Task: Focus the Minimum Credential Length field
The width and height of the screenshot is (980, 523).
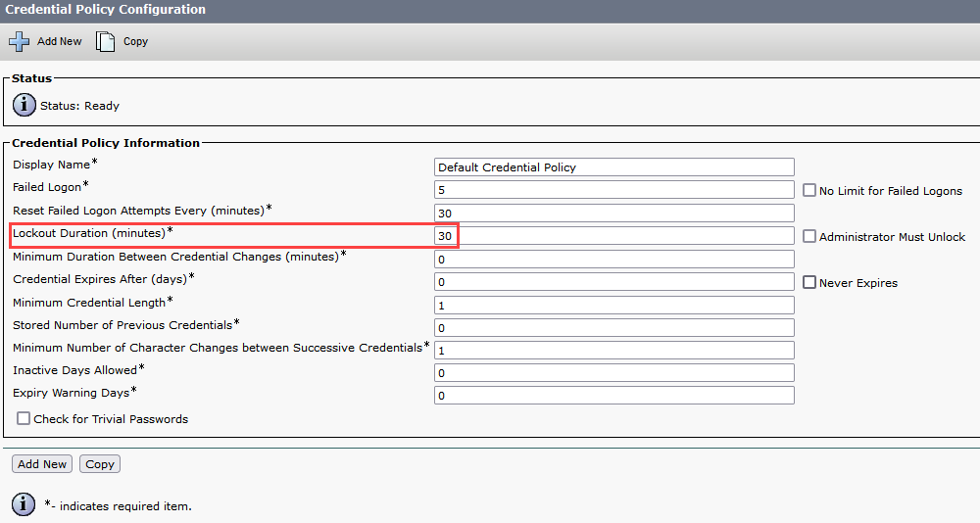Action: [613, 305]
